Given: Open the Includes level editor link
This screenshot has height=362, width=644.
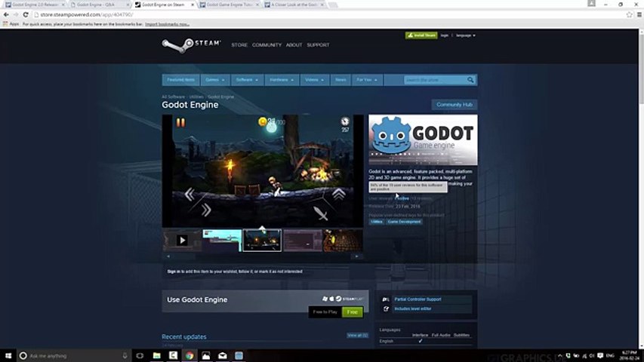Looking at the screenshot, I should click(x=413, y=308).
